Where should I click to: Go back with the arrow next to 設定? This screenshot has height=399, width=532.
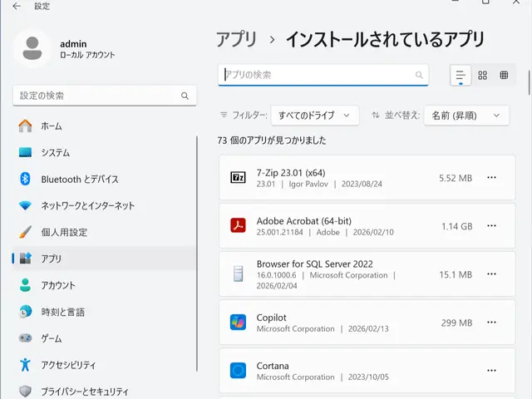17,6
